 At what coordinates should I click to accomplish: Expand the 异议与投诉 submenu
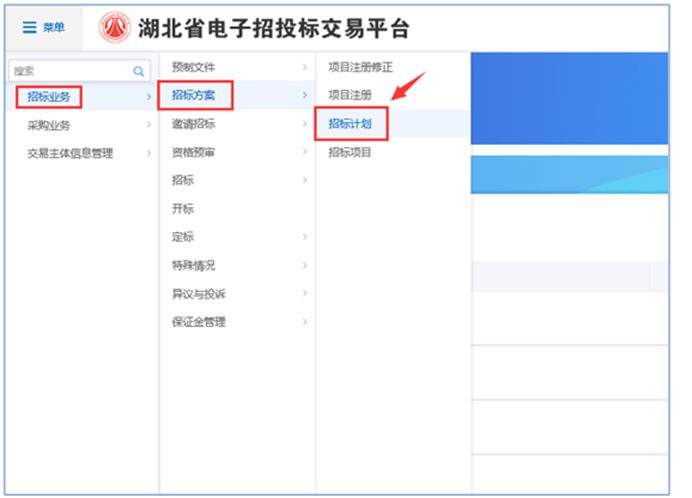[304, 293]
